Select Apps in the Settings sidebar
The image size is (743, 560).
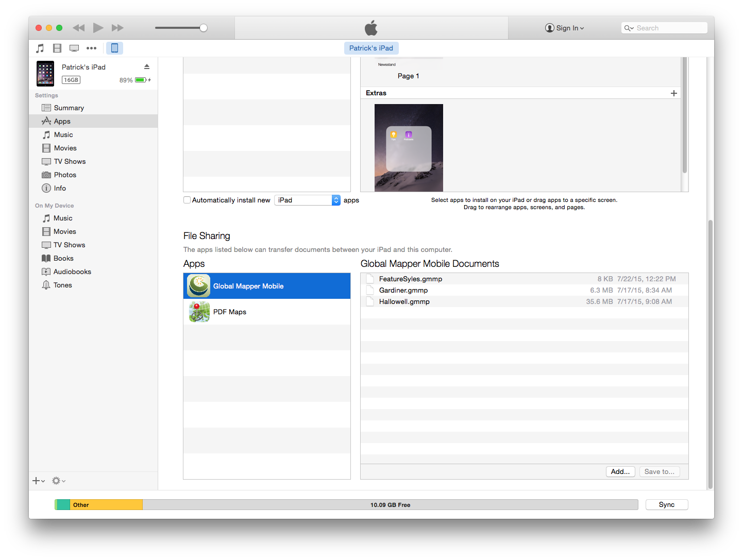point(93,121)
